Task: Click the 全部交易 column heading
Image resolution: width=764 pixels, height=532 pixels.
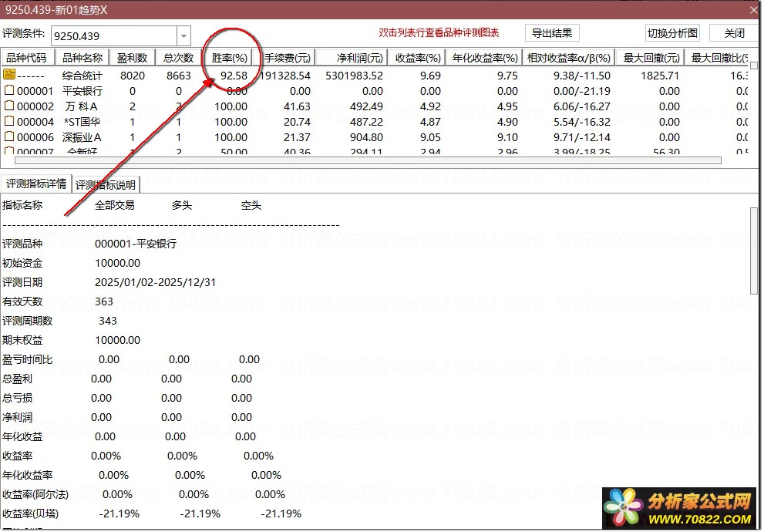Action: point(115,205)
